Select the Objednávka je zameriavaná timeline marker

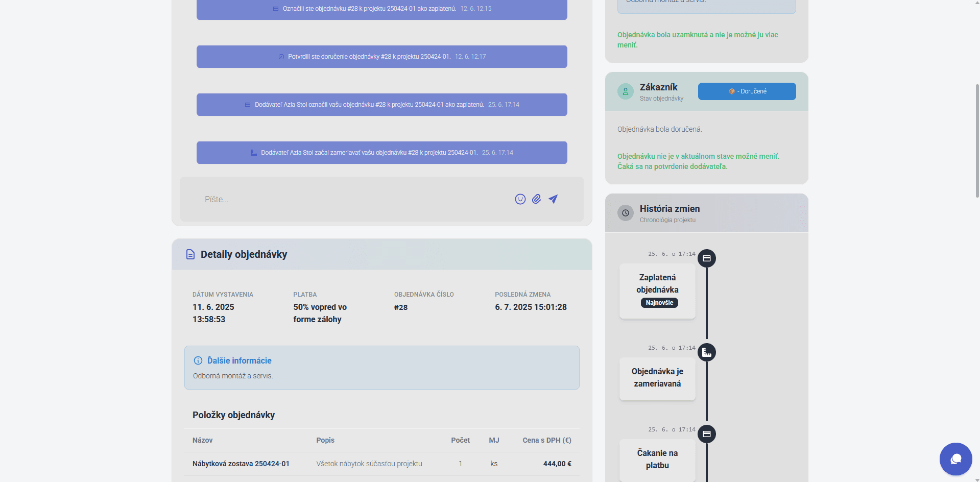[x=707, y=352]
